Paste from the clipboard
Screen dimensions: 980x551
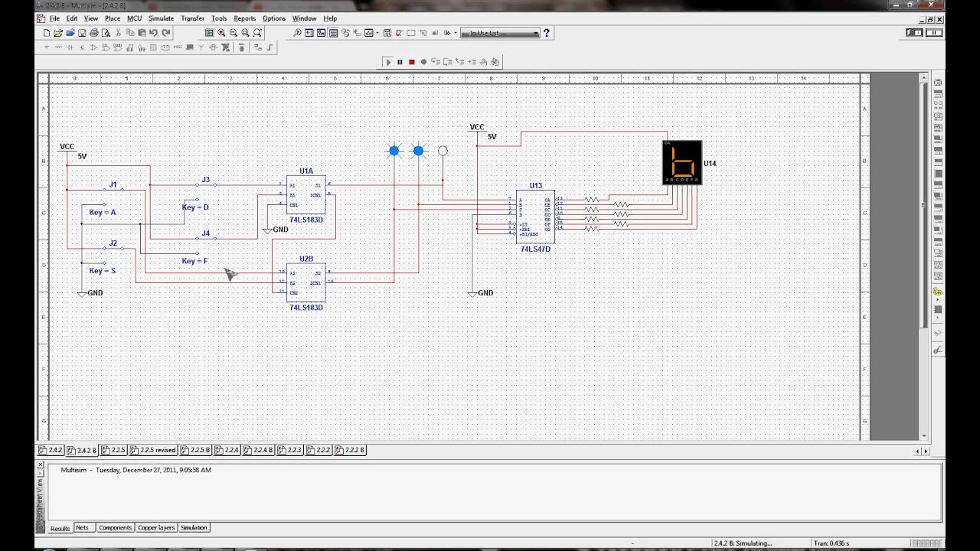142,33
